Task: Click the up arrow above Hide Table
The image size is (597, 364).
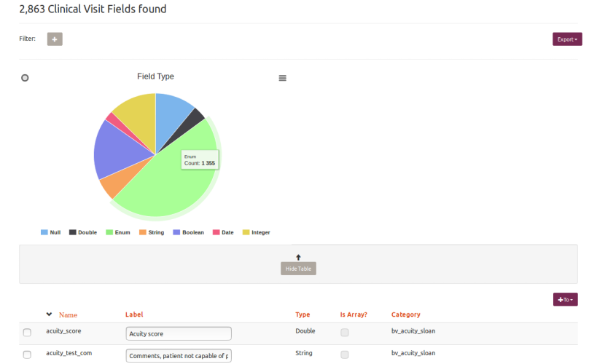Action: click(298, 257)
